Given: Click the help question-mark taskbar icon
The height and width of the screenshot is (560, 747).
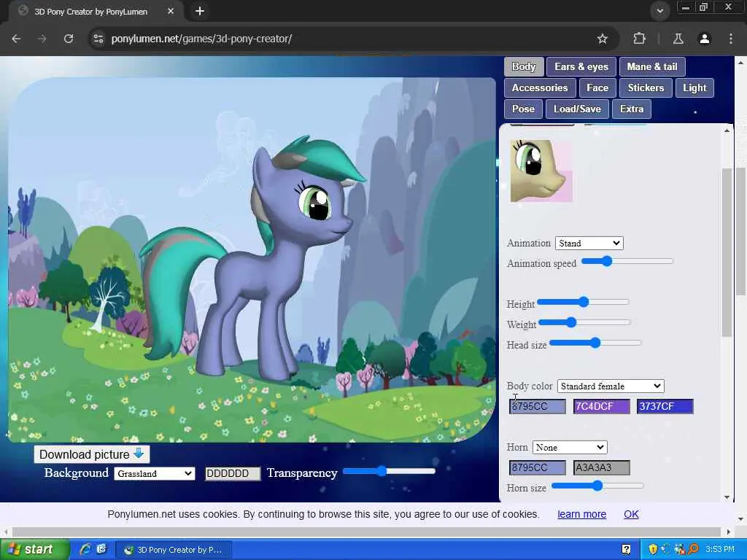Looking at the screenshot, I should [626, 549].
